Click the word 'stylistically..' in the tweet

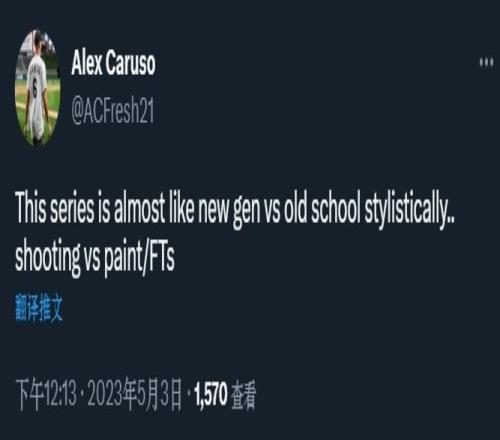(x=409, y=210)
